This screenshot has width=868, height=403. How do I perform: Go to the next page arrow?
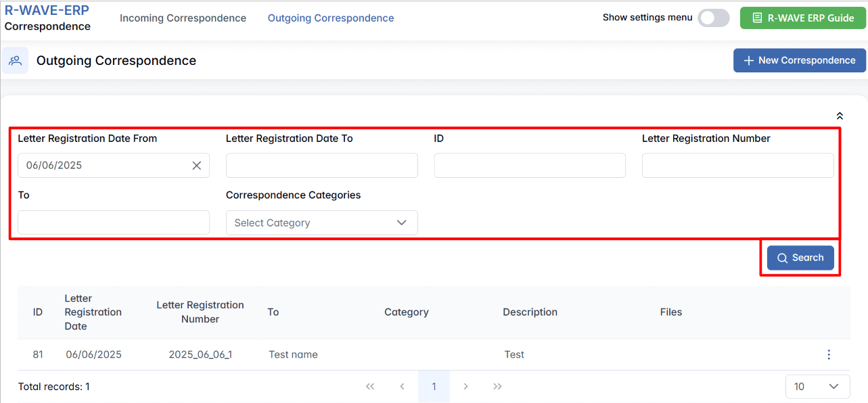click(x=465, y=387)
